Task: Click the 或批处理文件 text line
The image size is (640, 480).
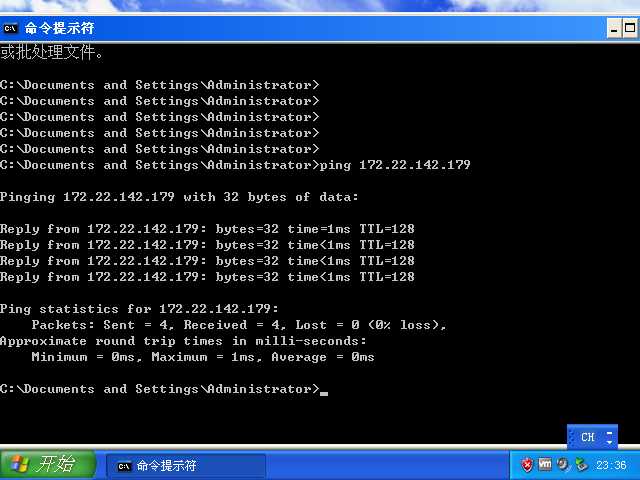Action: click(x=52, y=52)
